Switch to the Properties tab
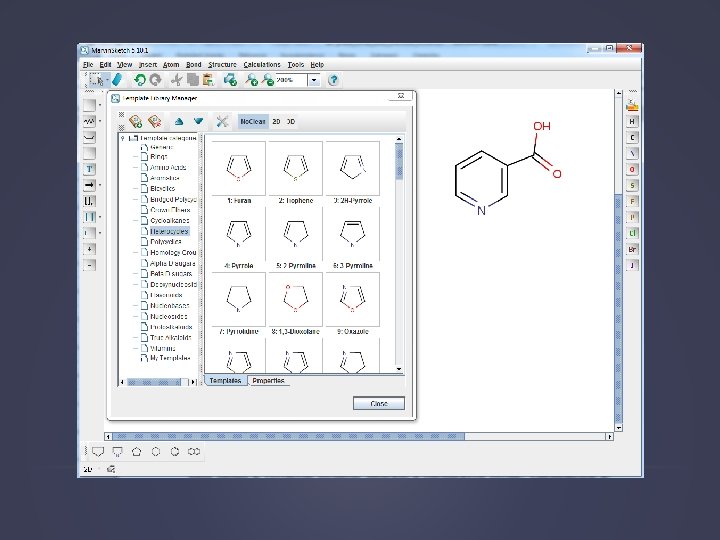 click(269, 381)
